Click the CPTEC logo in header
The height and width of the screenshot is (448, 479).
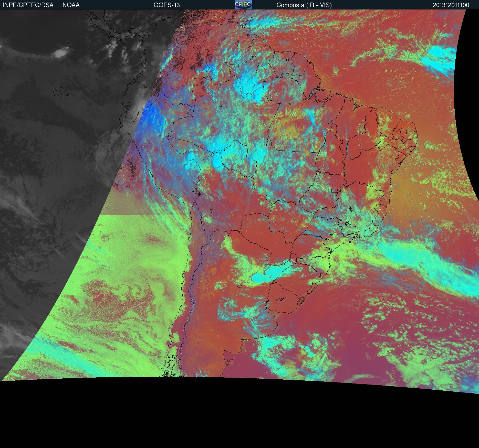click(243, 5)
